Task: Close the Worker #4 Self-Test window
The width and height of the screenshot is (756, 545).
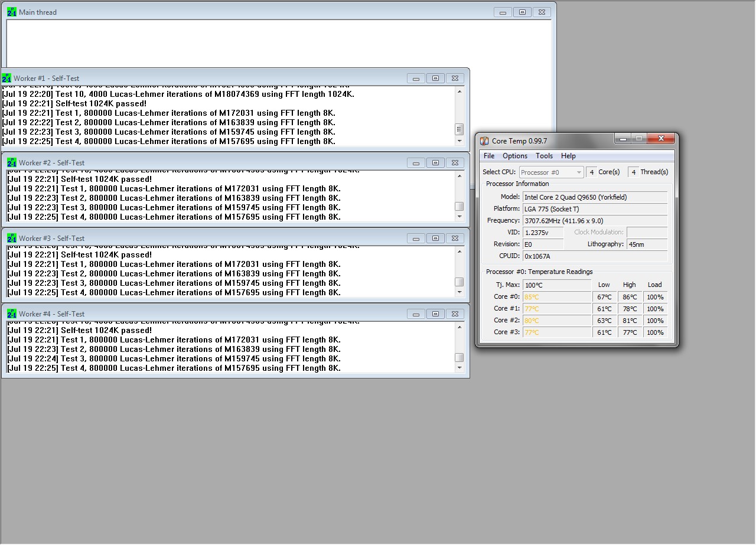Action: click(455, 314)
